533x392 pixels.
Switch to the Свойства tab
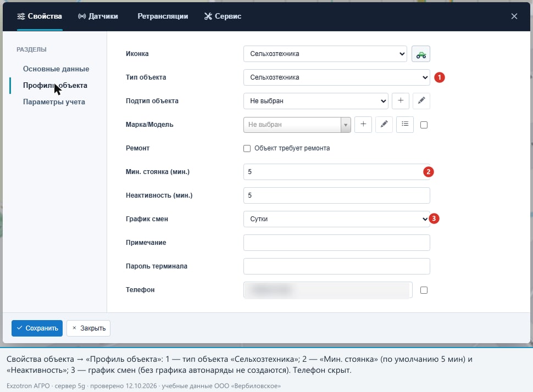pos(40,16)
